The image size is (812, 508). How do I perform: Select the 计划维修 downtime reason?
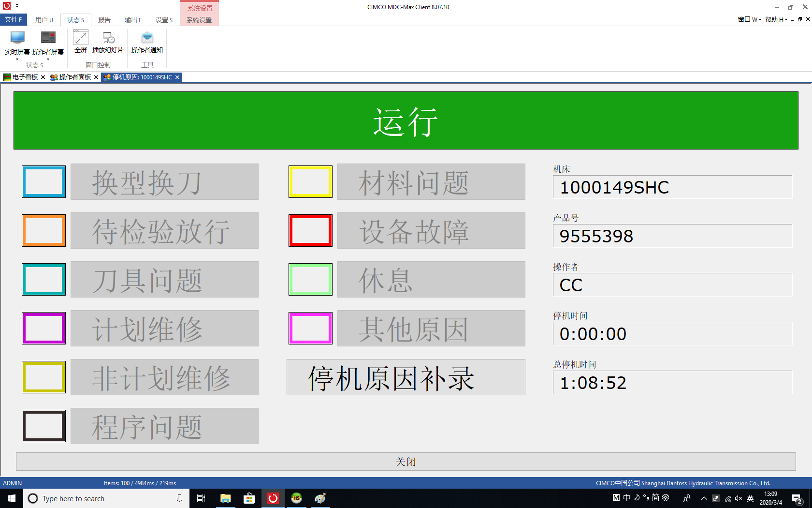click(x=164, y=329)
